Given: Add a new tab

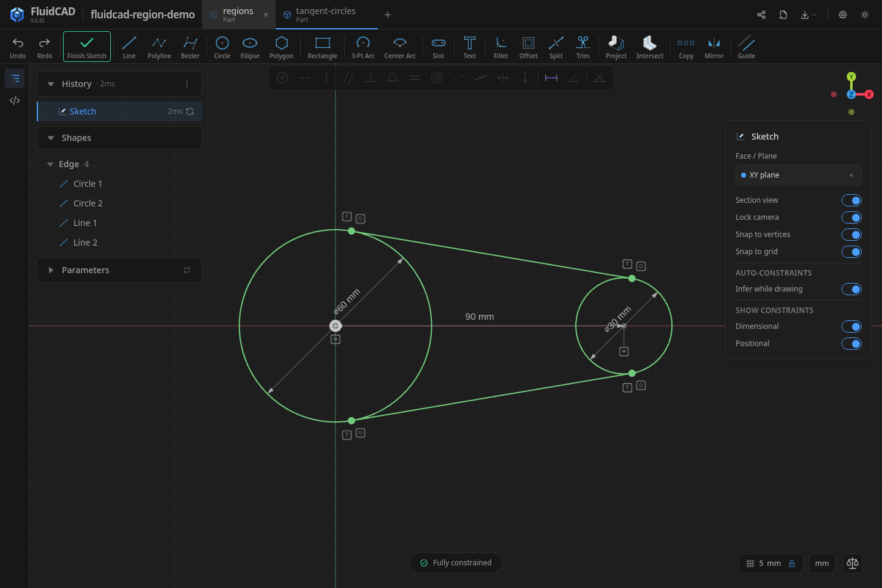Looking at the screenshot, I should click(388, 15).
